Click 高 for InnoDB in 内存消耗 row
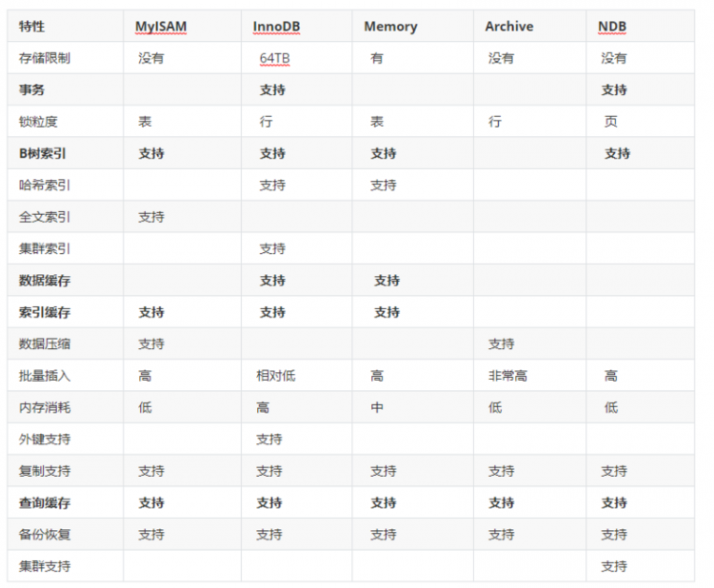 click(263, 407)
